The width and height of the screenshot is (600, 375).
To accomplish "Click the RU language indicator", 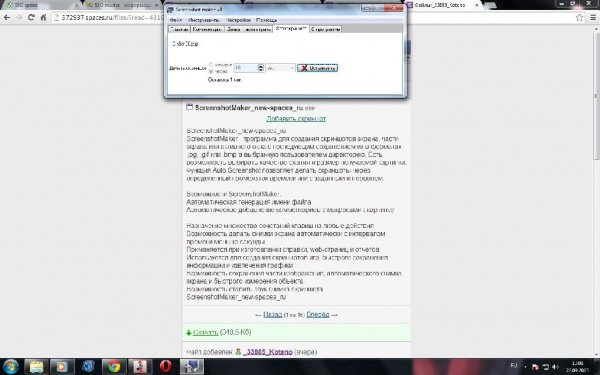I will pyautogui.click(x=514, y=366).
